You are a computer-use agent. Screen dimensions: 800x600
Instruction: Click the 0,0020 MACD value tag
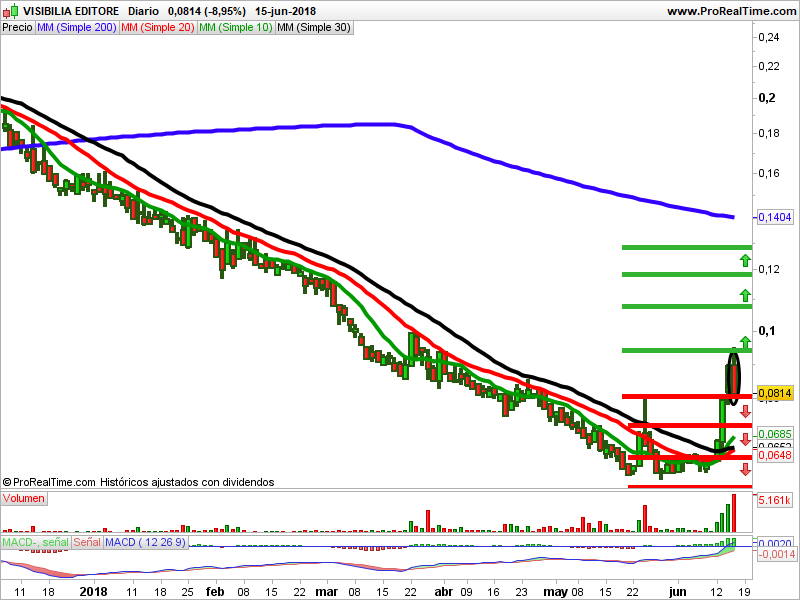[x=775, y=543]
